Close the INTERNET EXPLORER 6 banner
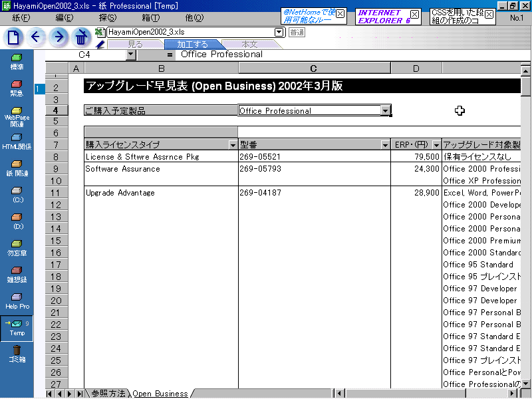 [414, 13]
